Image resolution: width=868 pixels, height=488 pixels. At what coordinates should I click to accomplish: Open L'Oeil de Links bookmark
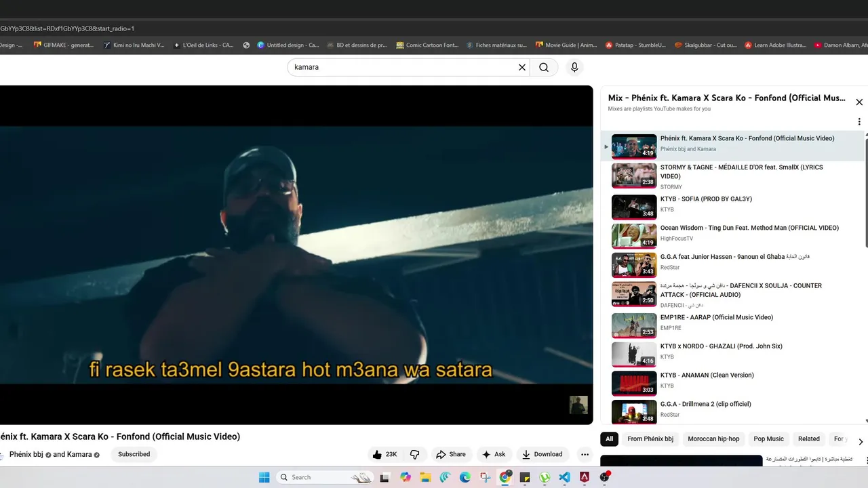[203, 45]
